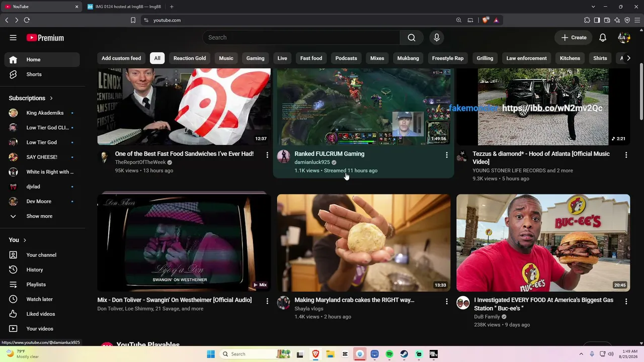The width and height of the screenshot is (644, 362).
Task: Open the notifications bell
Action: click(603, 38)
